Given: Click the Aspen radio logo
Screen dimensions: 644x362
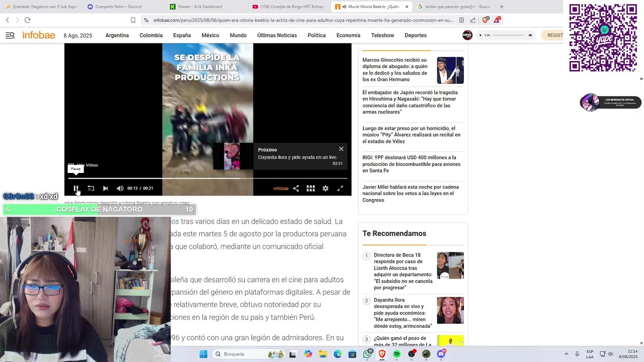Looking at the screenshot, I should 467,35.
